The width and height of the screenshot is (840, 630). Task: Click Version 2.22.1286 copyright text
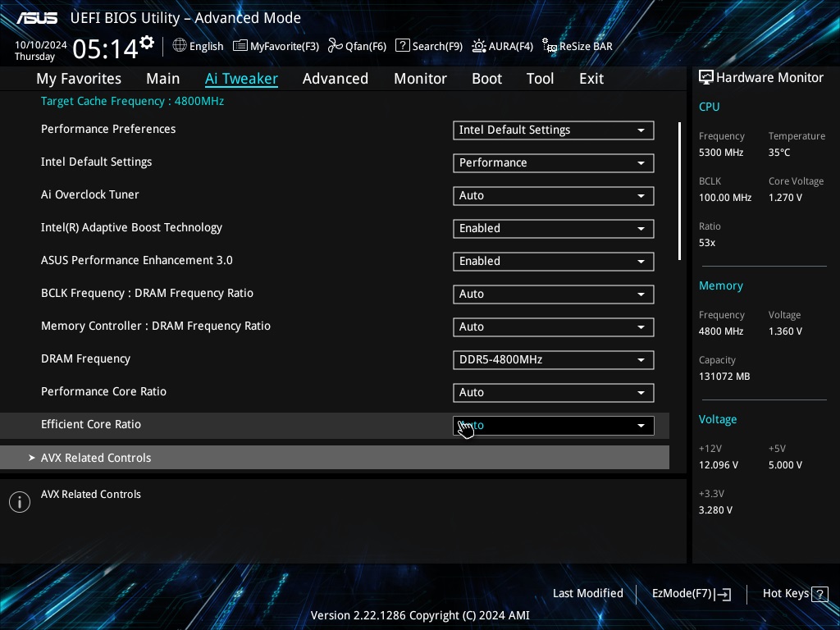pyautogui.click(x=420, y=615)
